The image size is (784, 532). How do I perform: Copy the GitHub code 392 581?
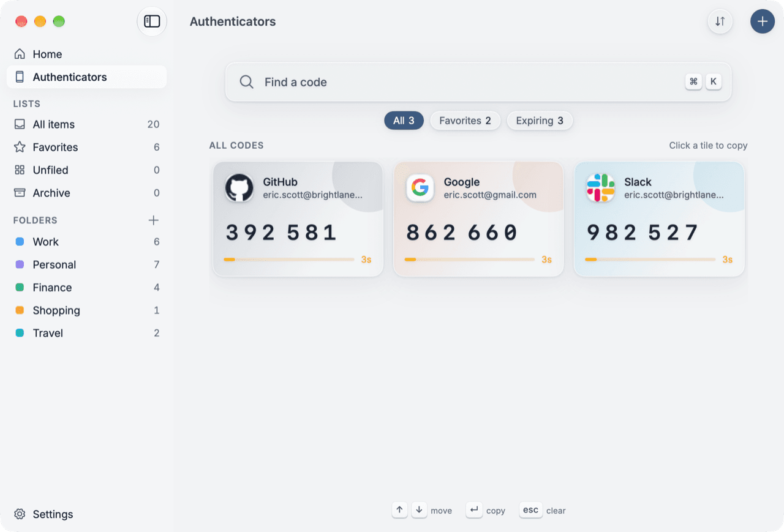tap(282, 233)
